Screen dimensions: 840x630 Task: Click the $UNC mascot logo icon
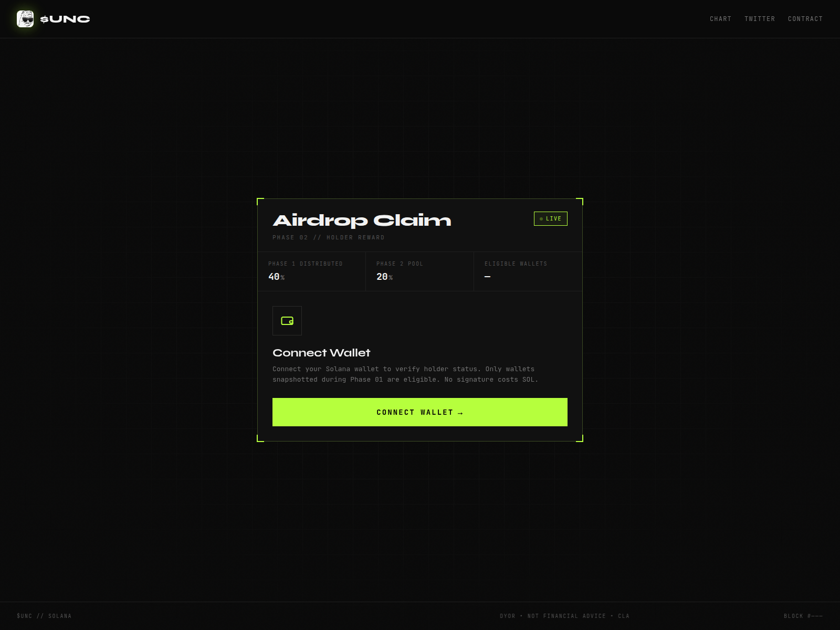[x=25, y=19]
